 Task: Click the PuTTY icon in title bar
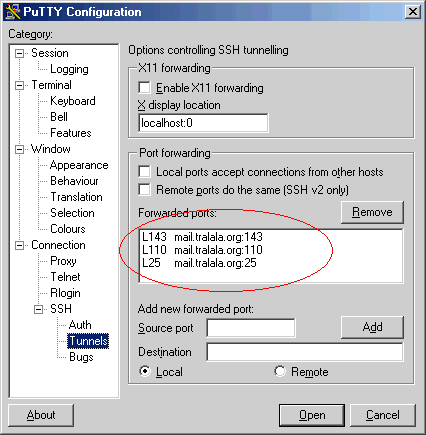[13, 12]
